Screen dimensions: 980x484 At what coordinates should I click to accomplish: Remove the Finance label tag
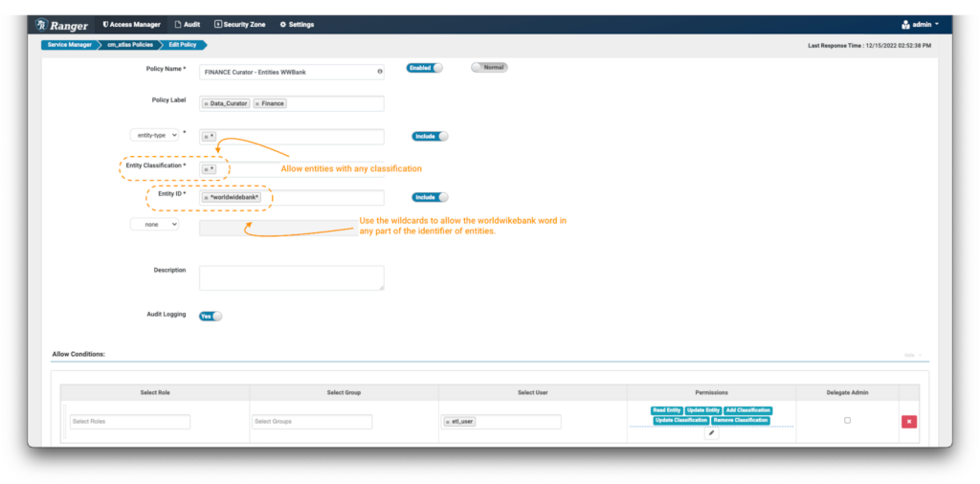pyautogui.click(x=257, y=103)
